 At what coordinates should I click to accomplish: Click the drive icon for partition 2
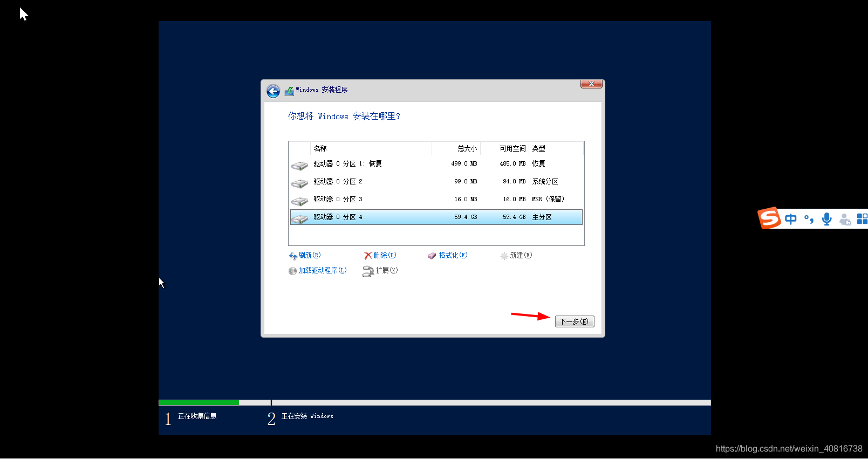(x=299, y=183)
